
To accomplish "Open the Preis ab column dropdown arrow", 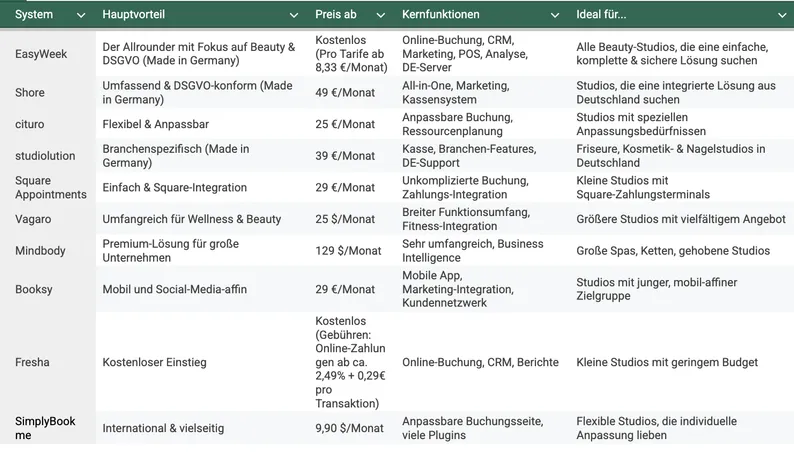I will (380, 15).
